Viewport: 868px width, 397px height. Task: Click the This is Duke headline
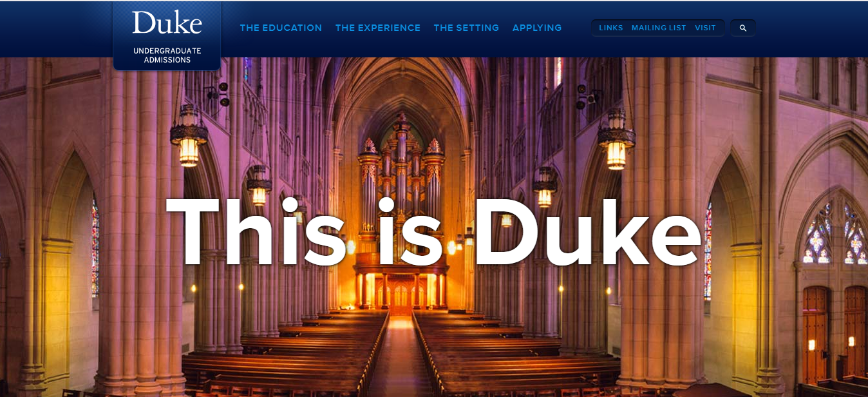point(433,233)
